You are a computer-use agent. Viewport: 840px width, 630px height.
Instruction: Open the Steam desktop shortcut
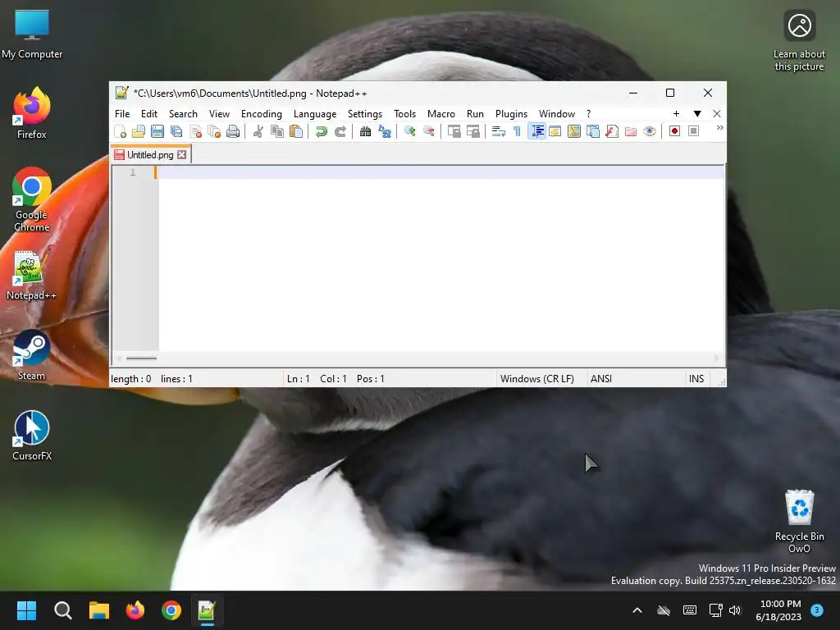click(32, 355)
